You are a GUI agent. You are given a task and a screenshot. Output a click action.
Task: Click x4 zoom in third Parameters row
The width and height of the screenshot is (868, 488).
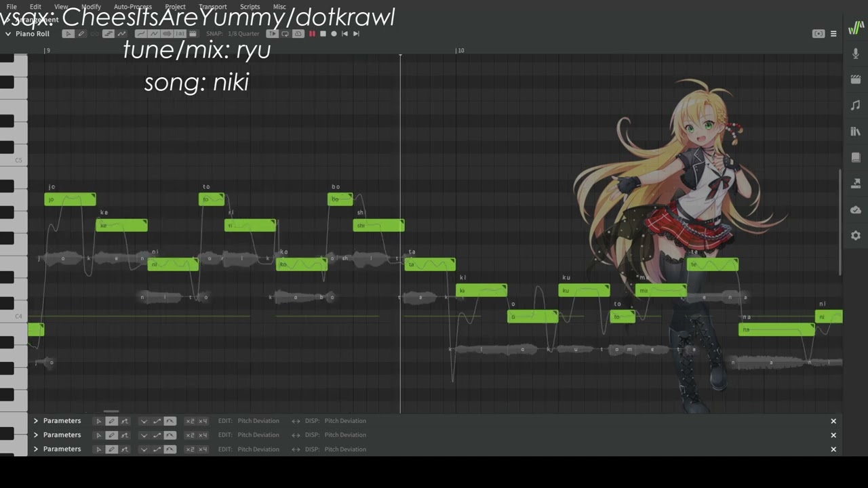coord(202,449)
